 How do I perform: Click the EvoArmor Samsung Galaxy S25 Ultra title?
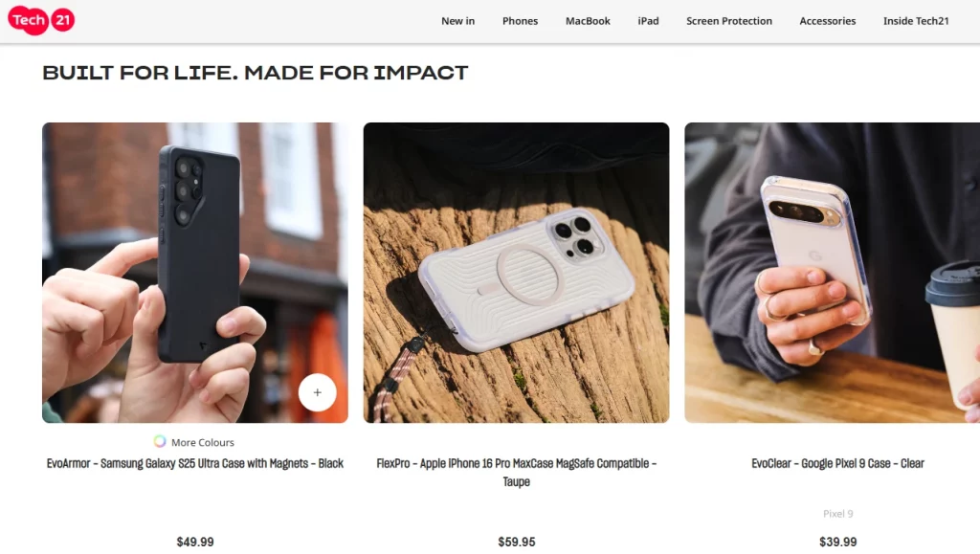(x=195, y=463)
